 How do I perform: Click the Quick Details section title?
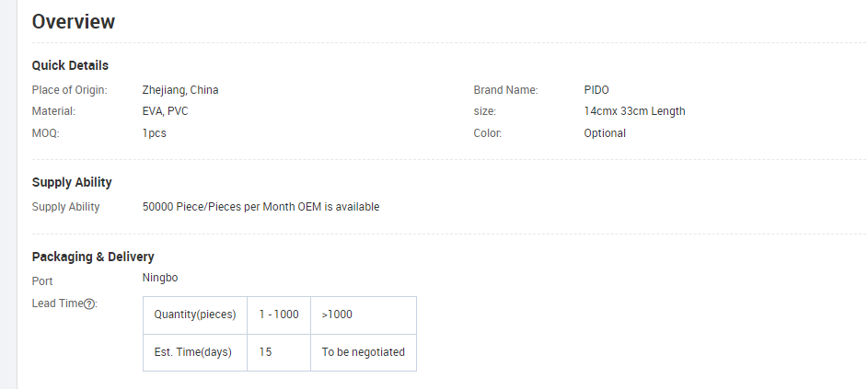(70, 65)
